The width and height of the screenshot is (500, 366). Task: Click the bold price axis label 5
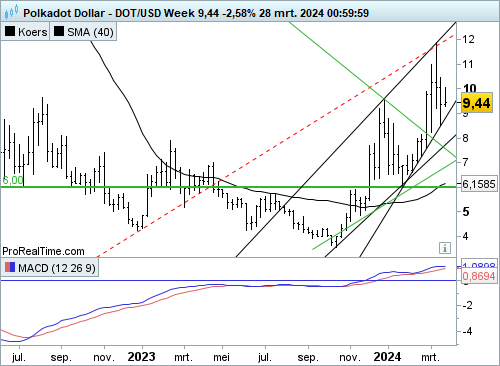466,211
